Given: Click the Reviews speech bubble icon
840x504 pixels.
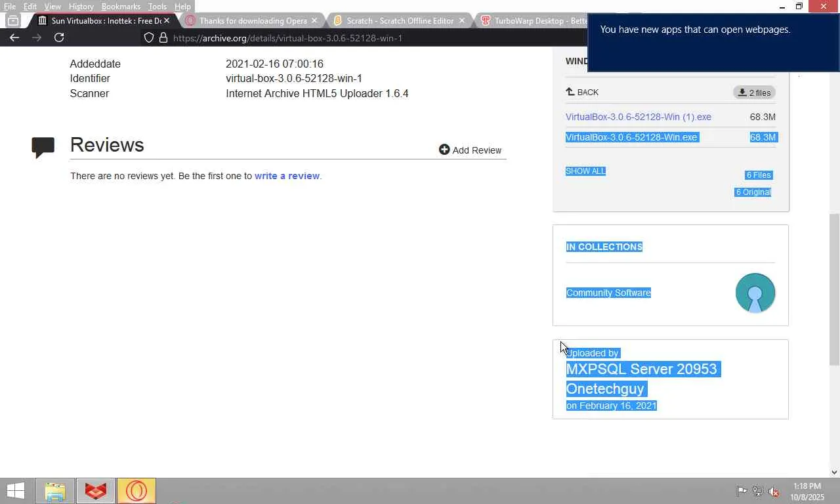Looking at the screenshot, I should [43, 147].
